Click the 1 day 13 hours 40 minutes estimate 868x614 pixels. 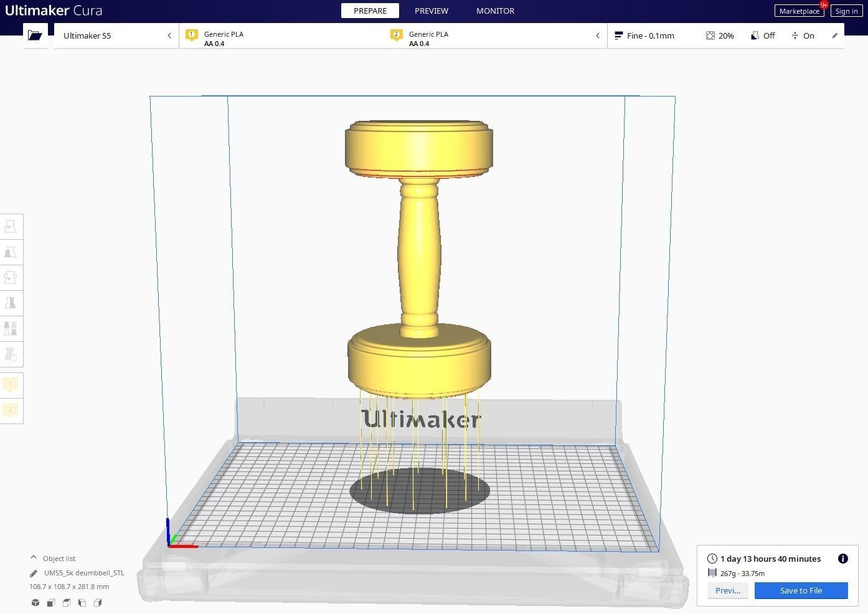(x=770, y=559)
